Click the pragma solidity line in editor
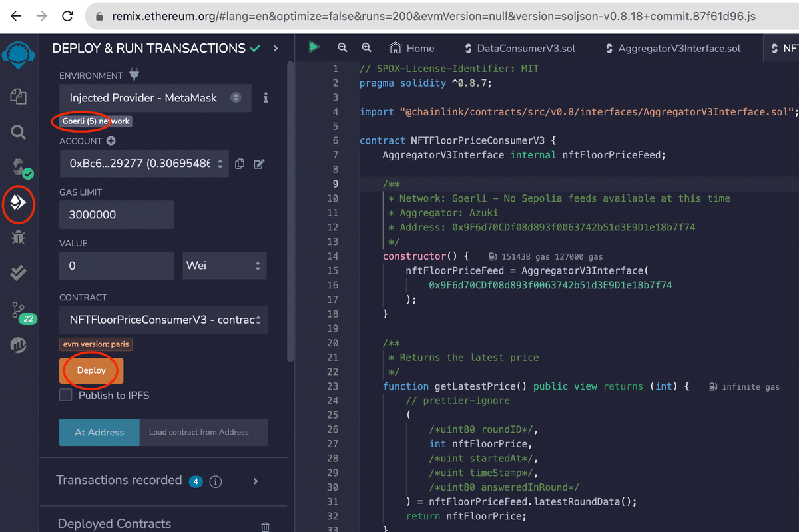Screen dimensions: 799x532 [425, 83]
